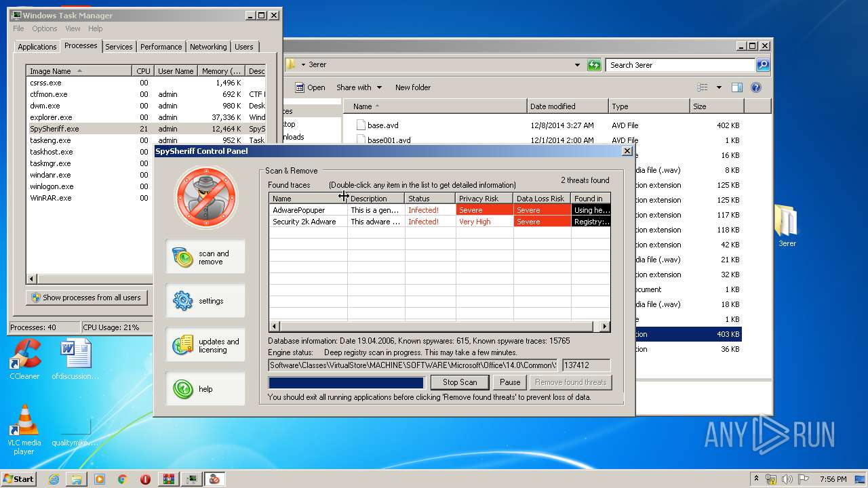Select the VLC media player shortcut
This screenshot has width=868, height=488.
(x=24, y=430)
